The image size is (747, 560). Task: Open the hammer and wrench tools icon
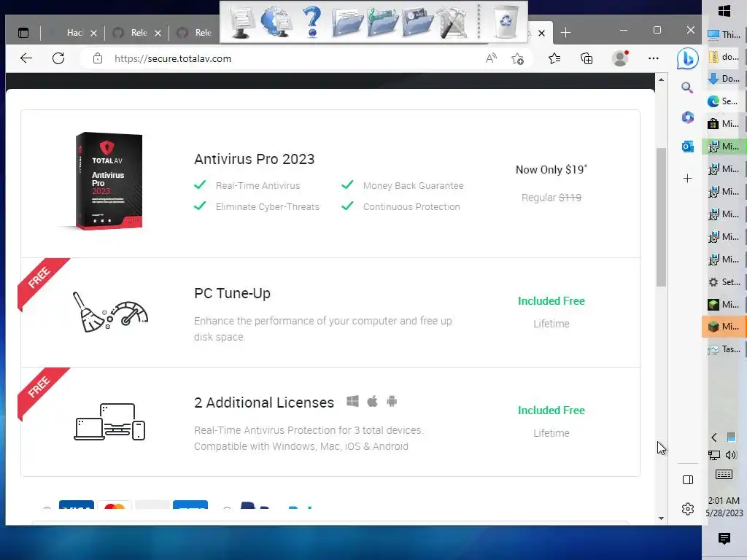point(452,22)
